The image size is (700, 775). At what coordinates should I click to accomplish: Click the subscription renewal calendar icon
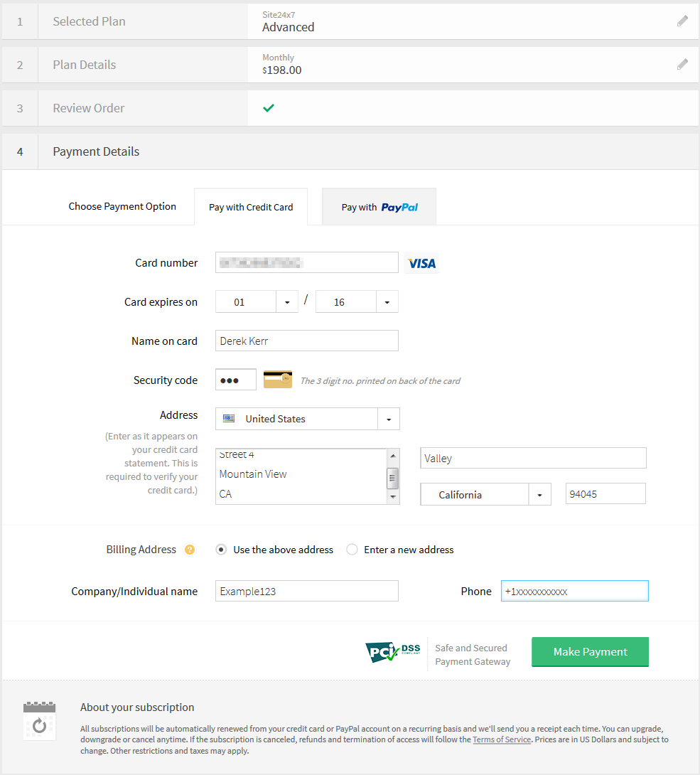coord(39,720)
